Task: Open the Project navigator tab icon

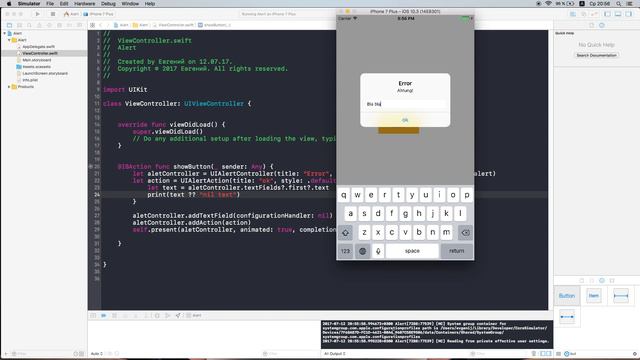Action: pos(9,25)
